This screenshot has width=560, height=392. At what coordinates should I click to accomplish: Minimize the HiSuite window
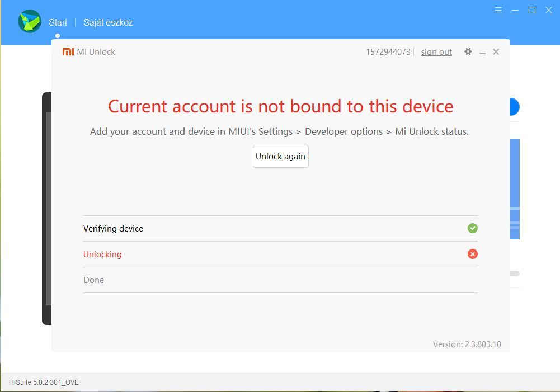pyautogui.click(x=515, y=11)
